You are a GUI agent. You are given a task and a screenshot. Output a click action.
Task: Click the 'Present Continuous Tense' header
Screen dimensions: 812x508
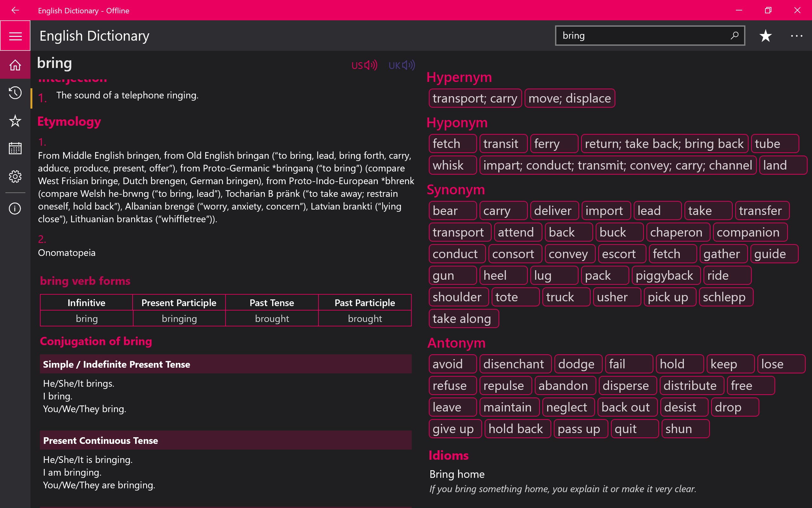coord(226,440)
